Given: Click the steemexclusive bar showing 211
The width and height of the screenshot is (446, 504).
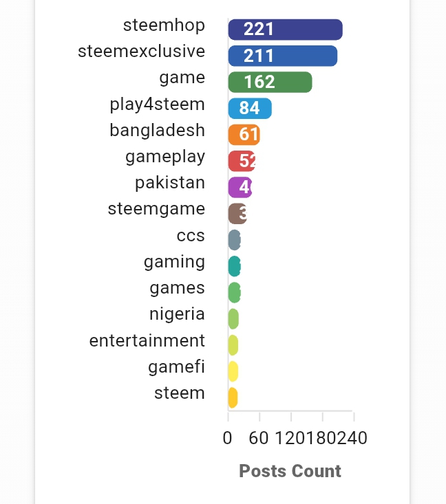Looking at the screenshot, I should pos(282,56).
